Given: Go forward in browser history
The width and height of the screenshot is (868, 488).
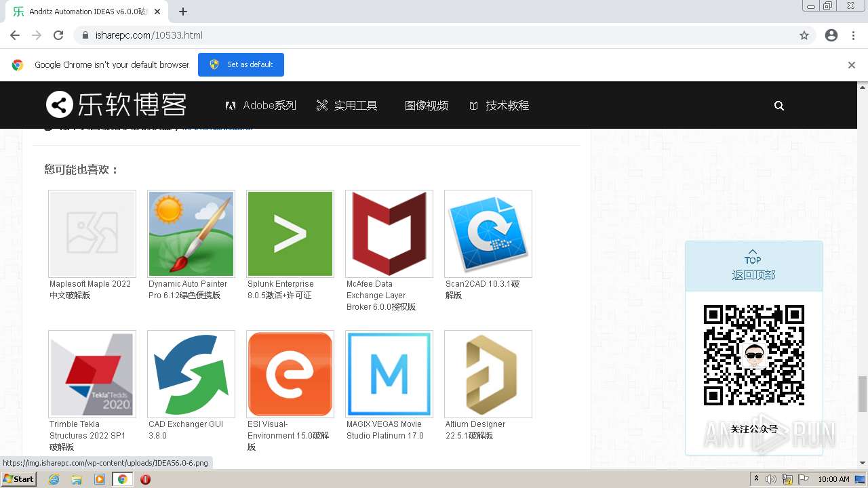Looking at the screenshot, I should [x=37, y=35].
